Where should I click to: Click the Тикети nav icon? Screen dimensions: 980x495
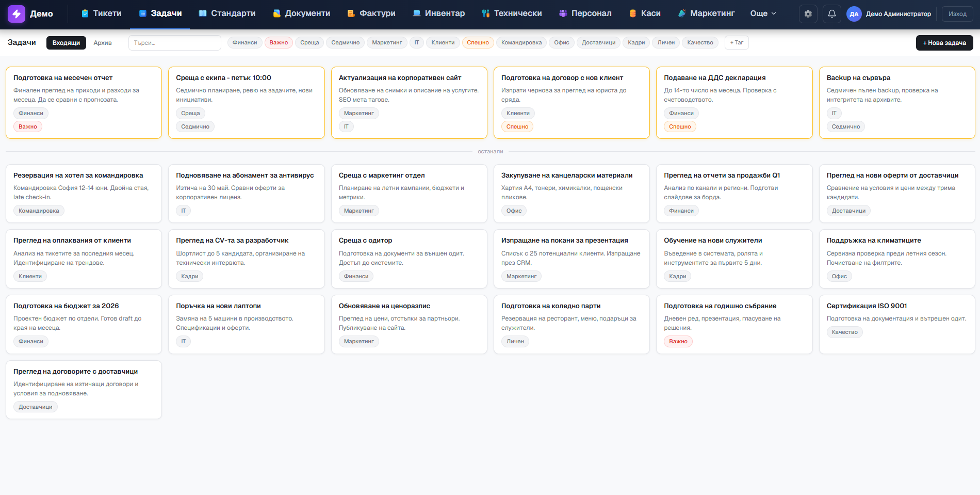coord(85,13)
